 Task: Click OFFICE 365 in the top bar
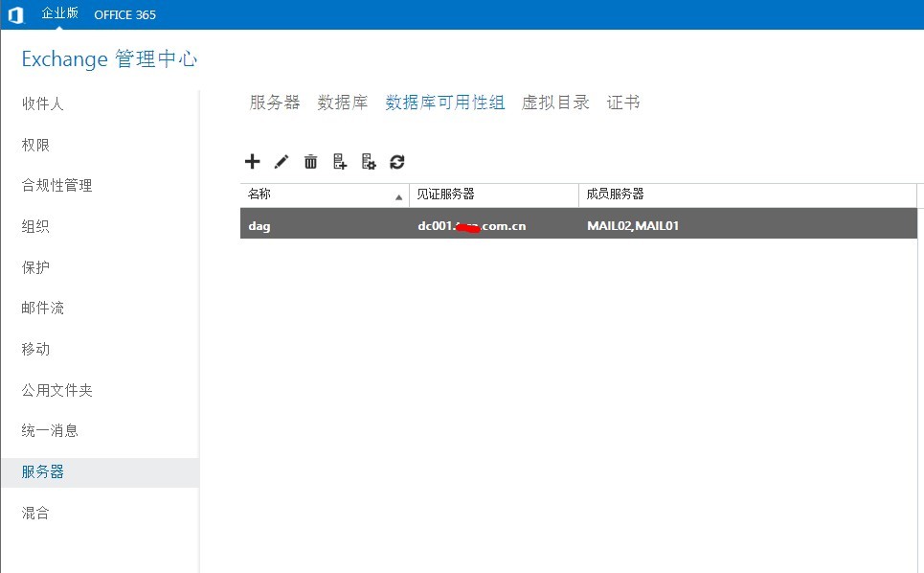124,14
